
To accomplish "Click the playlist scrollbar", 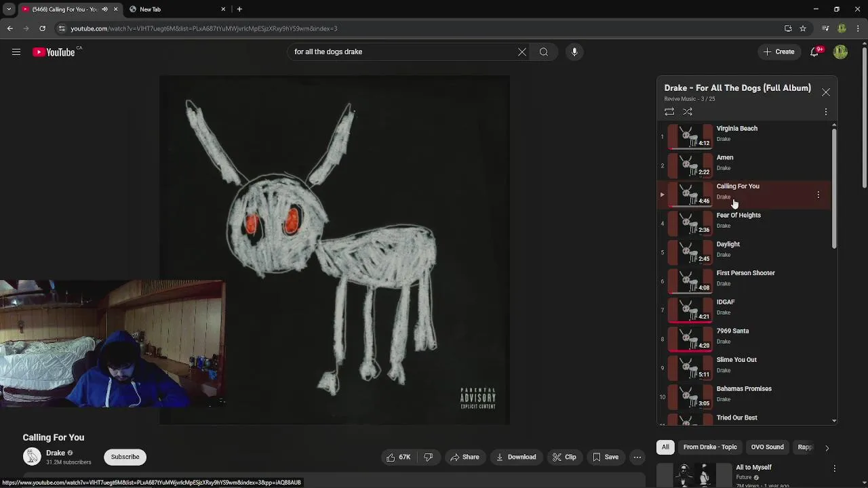I will (x=834, y=187).
